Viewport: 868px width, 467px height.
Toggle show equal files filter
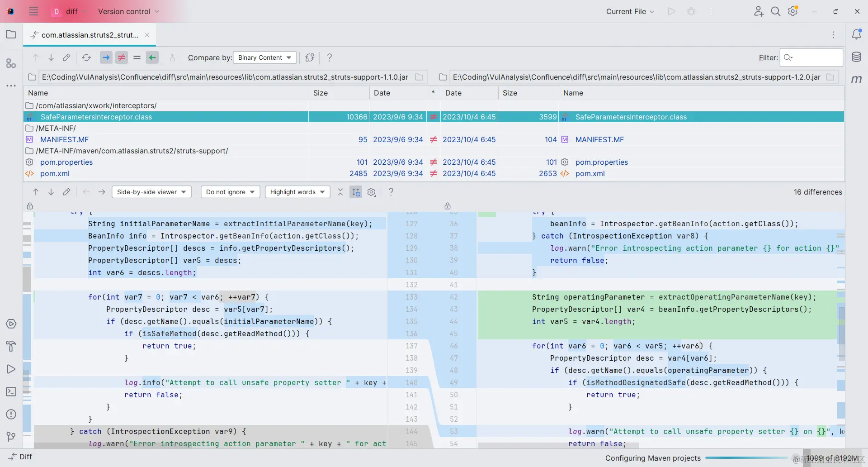(x=137, y=57)
